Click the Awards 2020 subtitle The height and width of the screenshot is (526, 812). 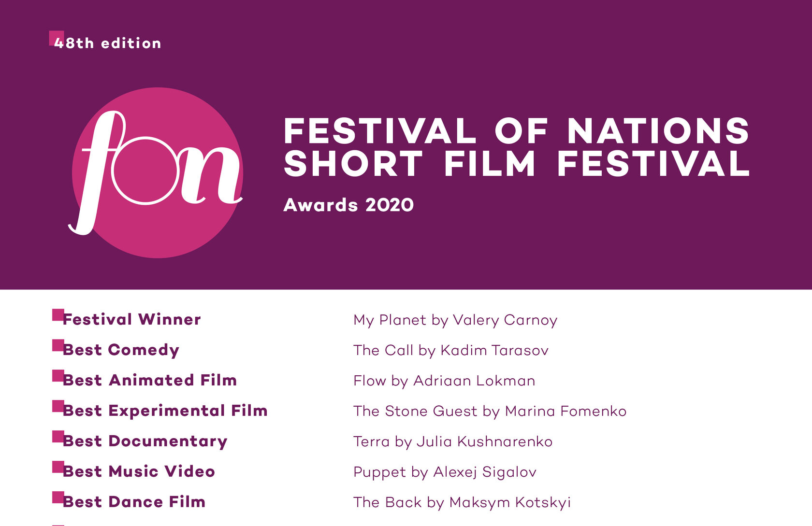(x=348, y=205)
